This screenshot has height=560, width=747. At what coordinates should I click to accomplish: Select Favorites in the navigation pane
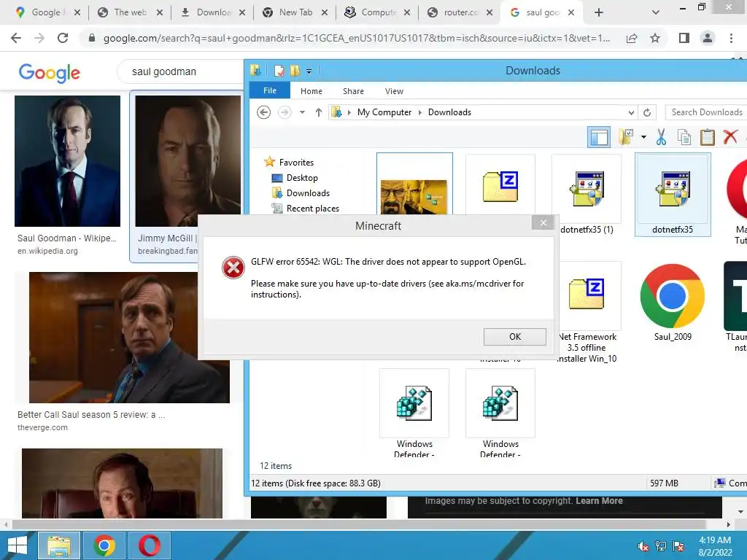point(296,163)
